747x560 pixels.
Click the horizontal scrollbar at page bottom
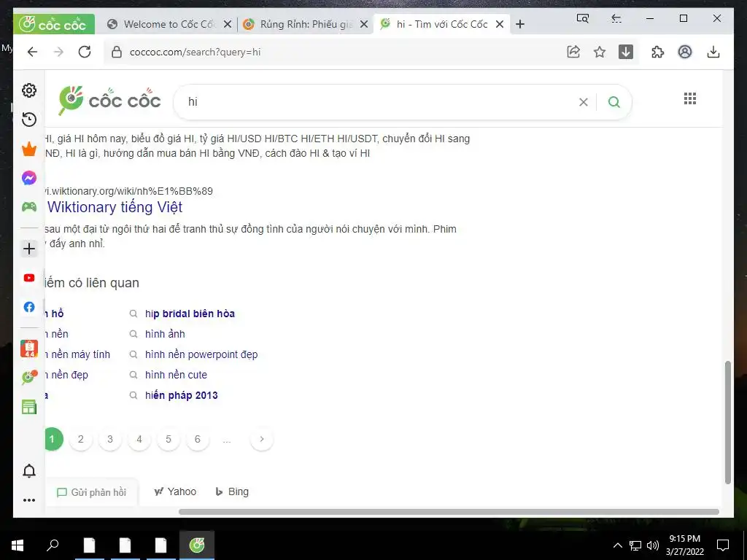(449, 512)
